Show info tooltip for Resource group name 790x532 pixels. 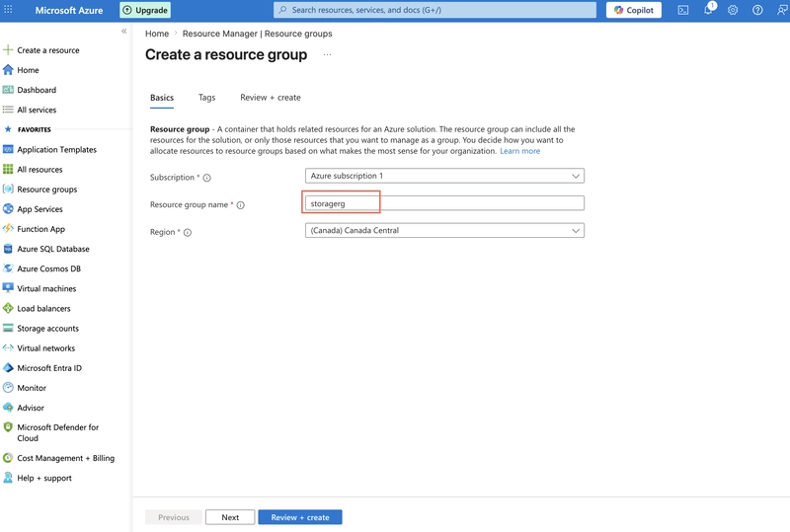pyautogui.click(x=240, y=205)
